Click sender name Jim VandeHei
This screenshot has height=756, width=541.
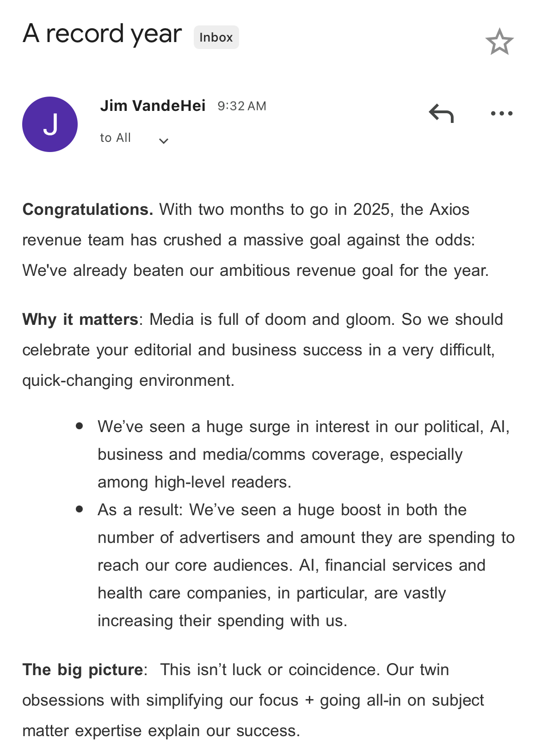point(153,106)
